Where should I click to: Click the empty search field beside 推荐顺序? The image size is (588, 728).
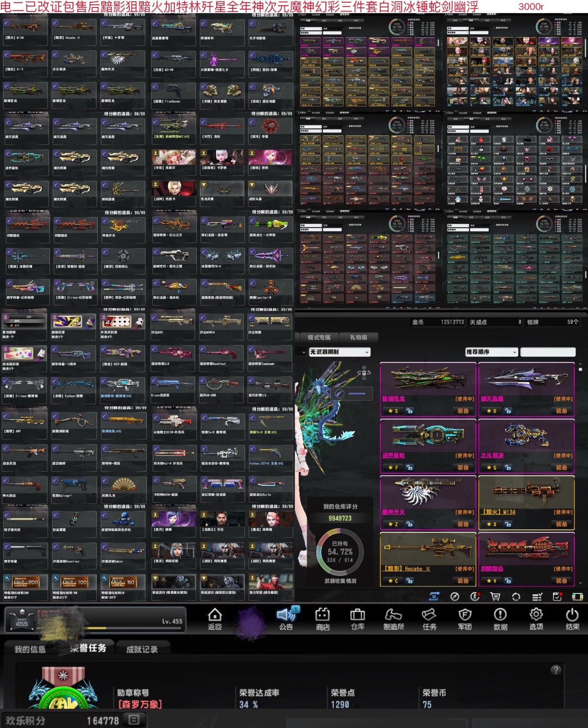point(548,352)
